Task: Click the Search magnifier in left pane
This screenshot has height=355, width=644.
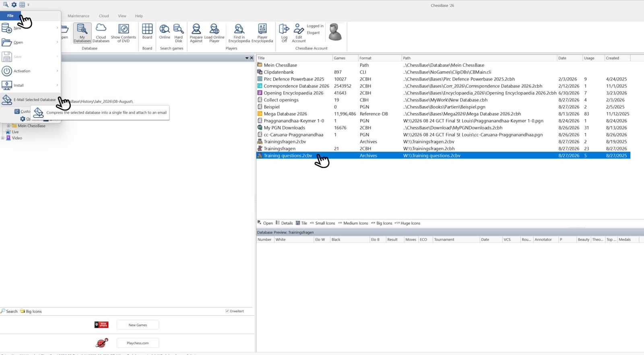Action: click(9, 311)
